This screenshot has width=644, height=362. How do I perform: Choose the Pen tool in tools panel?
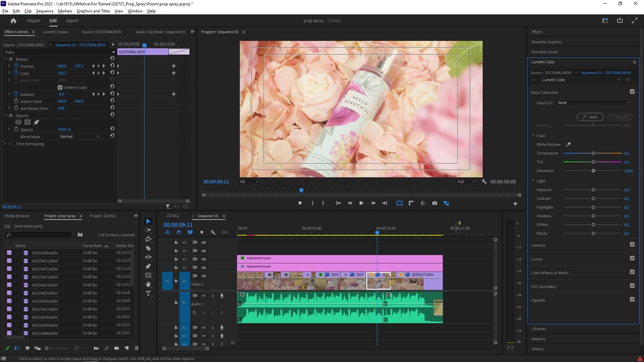coord(148,266)
